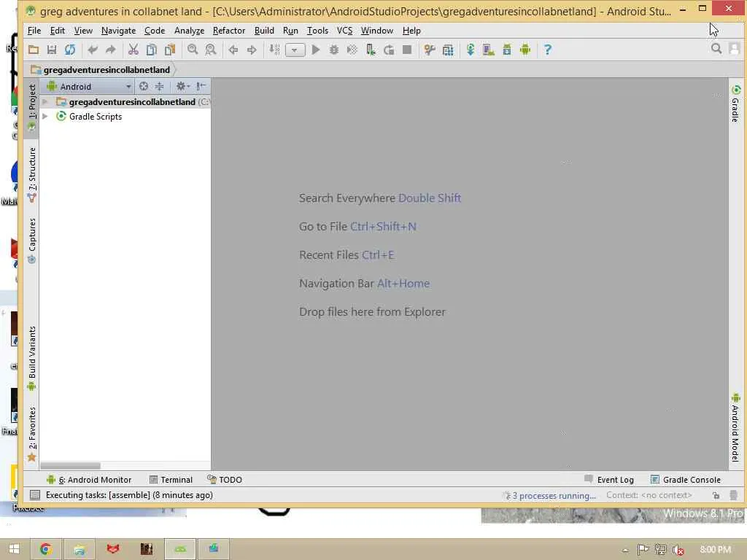
Task: Toggle the 1: Project side tab
Action: 31,108
